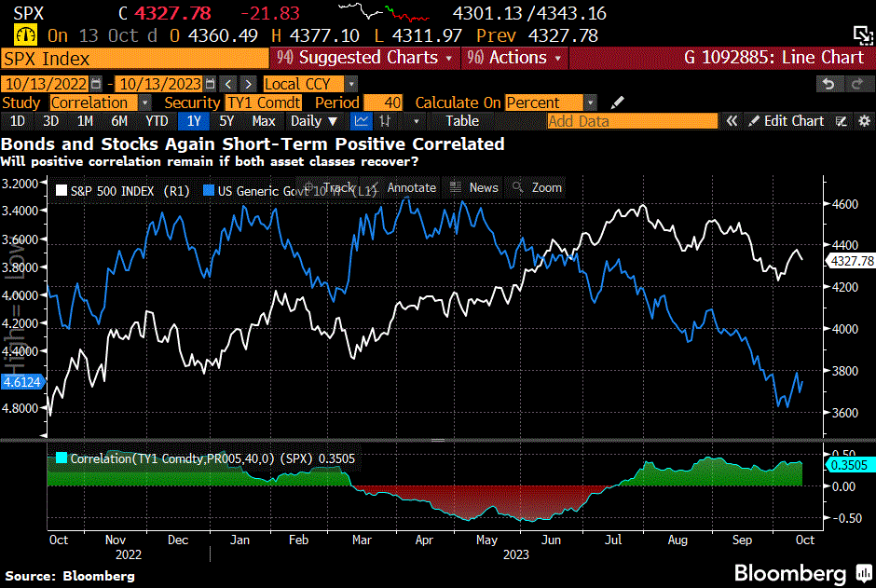Click the Edit Chart button
The width and height of the screenshot is (876, 588).
[x=787, y=121]
